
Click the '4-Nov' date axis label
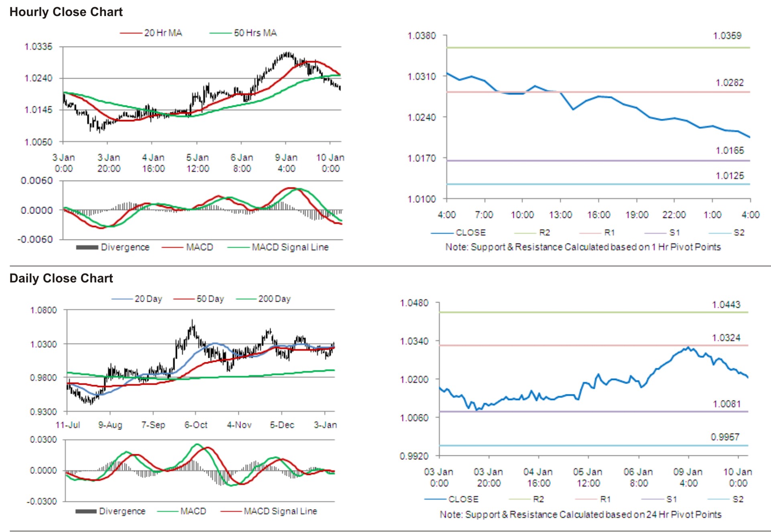pyautogui.click(x=239, y=425)
